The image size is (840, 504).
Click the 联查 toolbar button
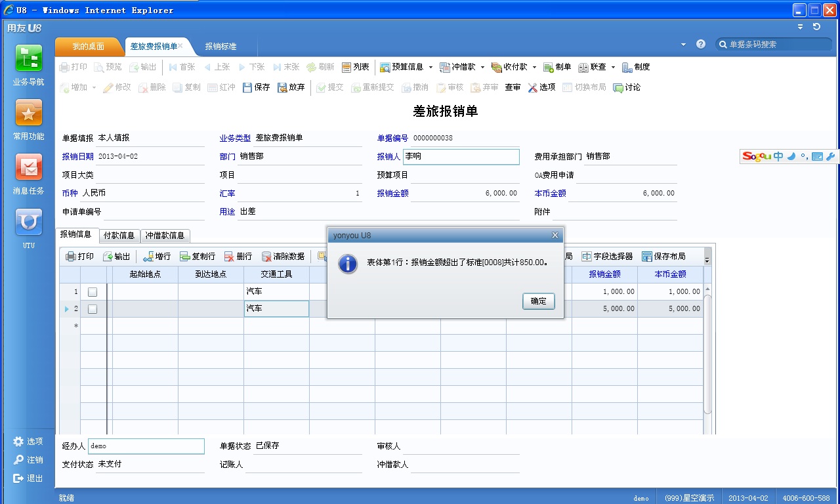coord(592,67)
